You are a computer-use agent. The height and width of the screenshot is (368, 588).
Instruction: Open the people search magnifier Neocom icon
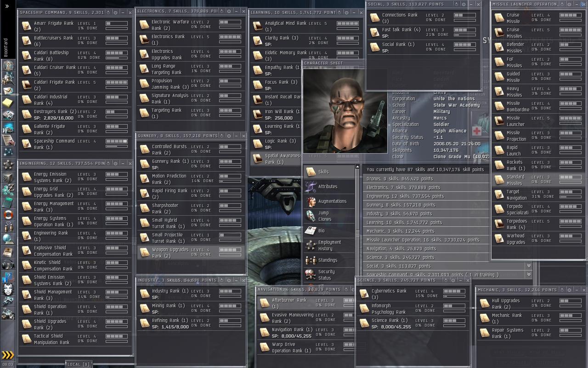click(x=8, y=78)
